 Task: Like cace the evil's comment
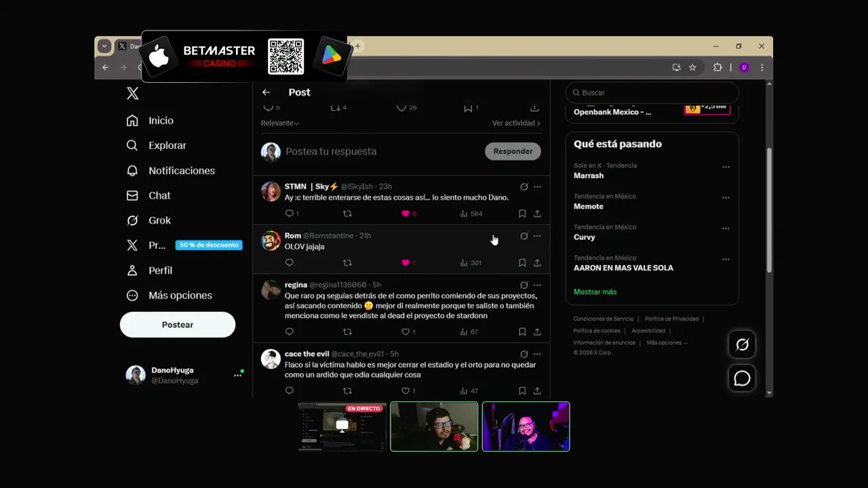coord(406,390)
